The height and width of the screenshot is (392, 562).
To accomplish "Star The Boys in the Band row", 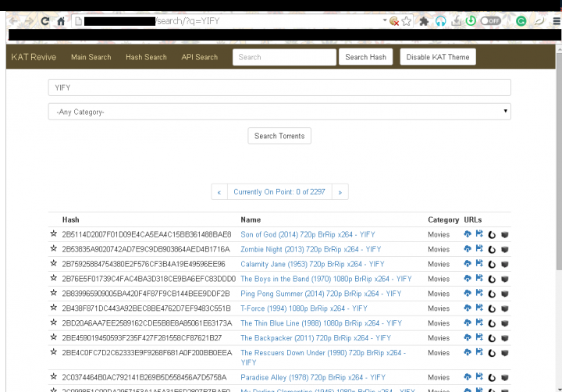I will click(x=54, y=278).
